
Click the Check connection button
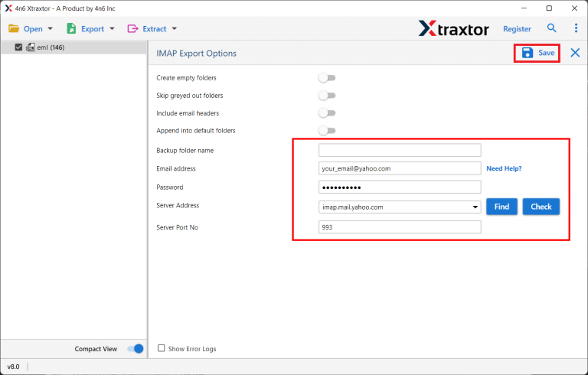541,207
